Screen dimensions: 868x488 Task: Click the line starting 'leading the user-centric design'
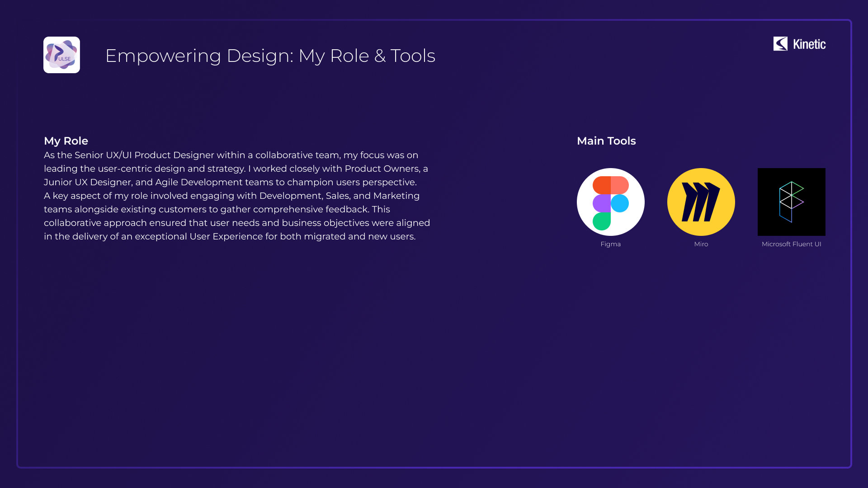(x=236, y=169)
